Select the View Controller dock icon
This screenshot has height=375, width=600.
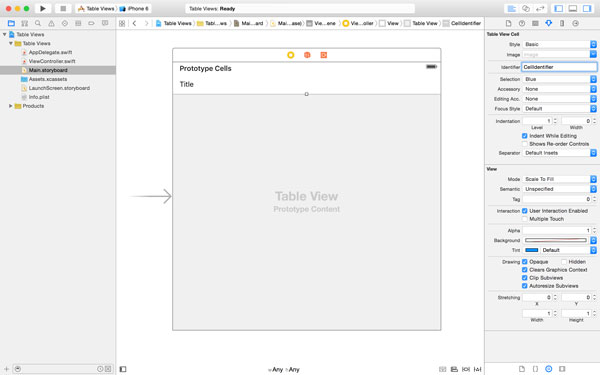(x=290, y=55)
